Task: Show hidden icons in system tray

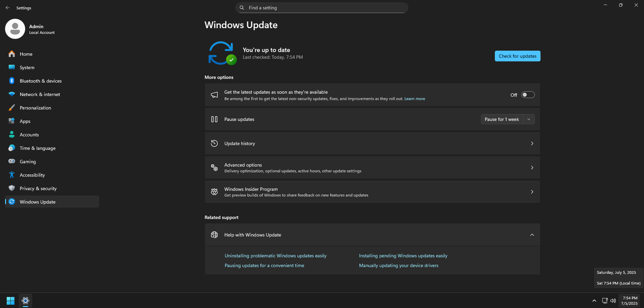Action: coord(594,301)
